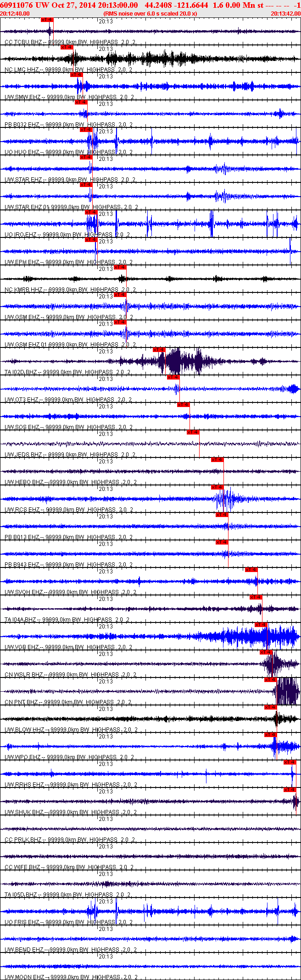Click the end time label 20:13:42.00
301x980 pixels.
coord(285,14)
